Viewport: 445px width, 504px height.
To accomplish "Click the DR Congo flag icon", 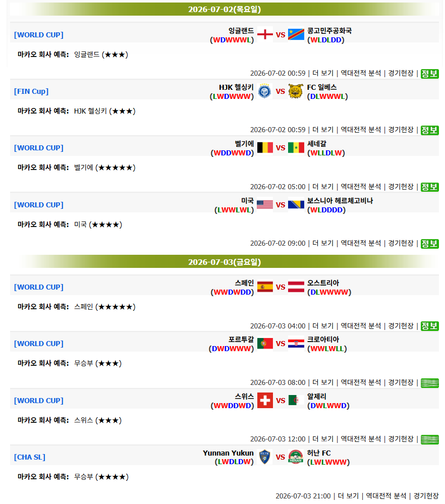I will (296, 34).
